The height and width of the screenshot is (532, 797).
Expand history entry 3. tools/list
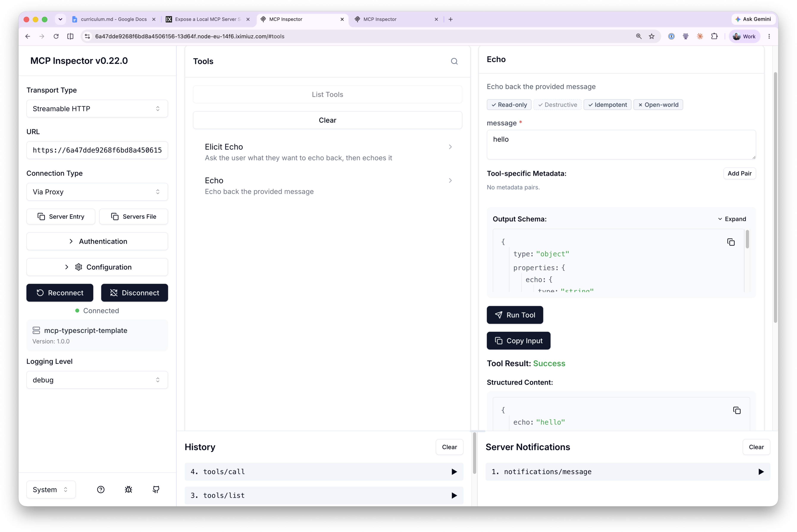[x=324, y=495]
